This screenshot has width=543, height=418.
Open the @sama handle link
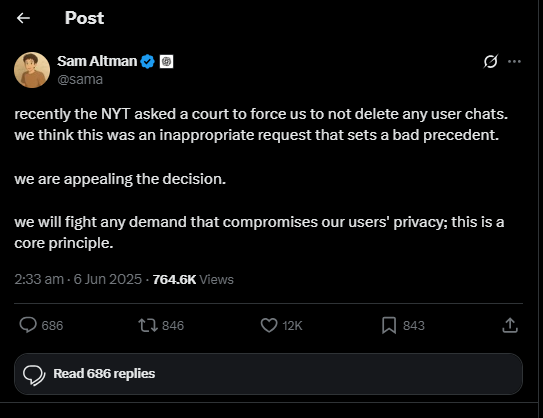[x=80, y=79]
